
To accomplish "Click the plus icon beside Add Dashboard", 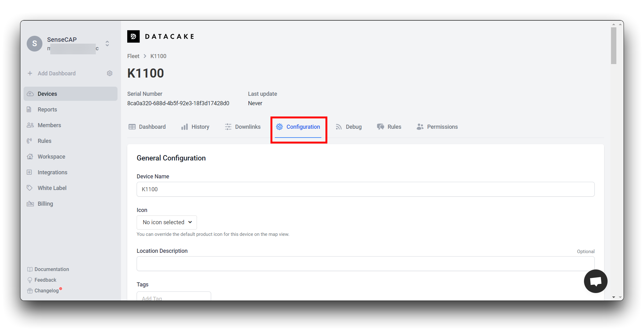I will point(30,73).
